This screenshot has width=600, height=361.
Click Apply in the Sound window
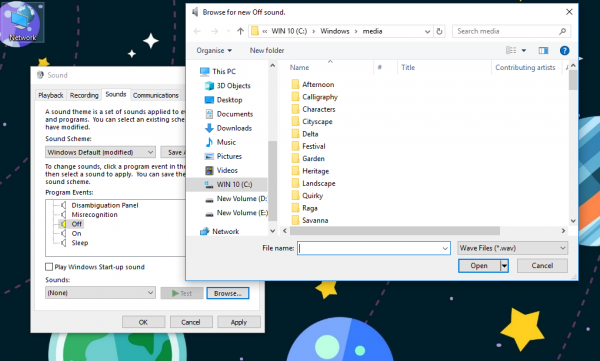pyautogui.click(x=239, y=322)
